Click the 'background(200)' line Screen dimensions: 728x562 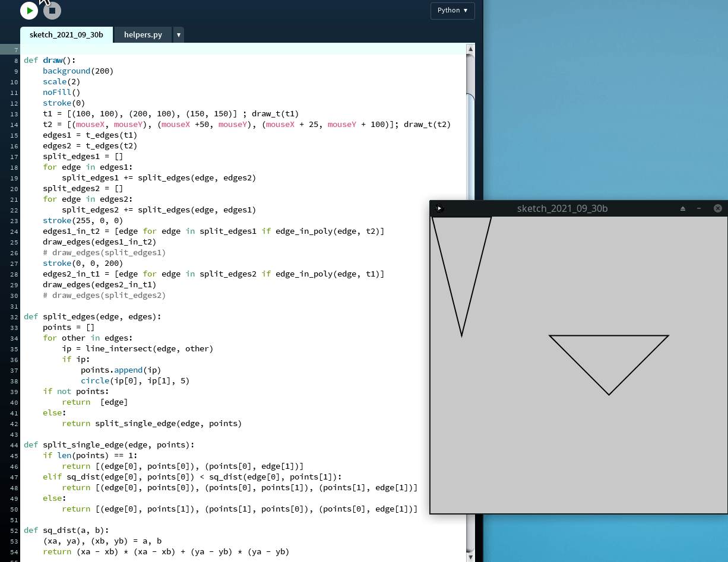[x=78, y=71]
